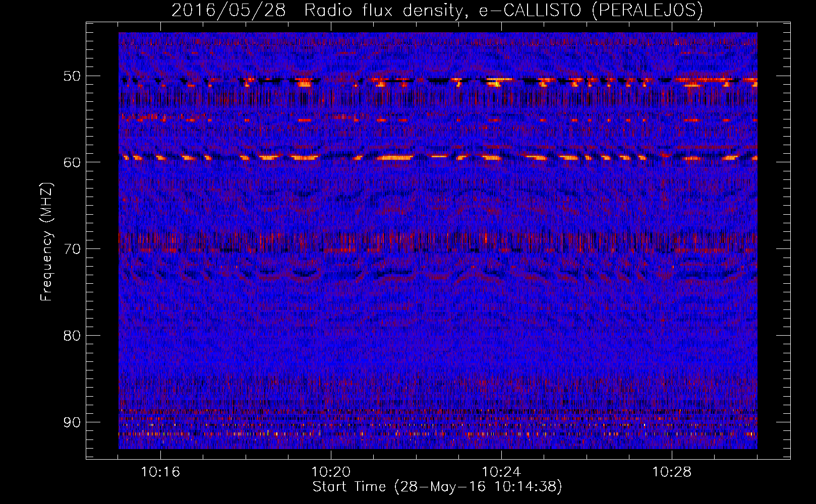The image size is (816, 504).
Task: Click the red noisy band at 70 MHz
Action: 438,242
